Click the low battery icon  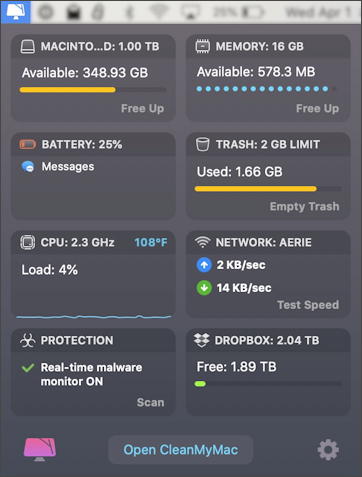click(28, 144)
